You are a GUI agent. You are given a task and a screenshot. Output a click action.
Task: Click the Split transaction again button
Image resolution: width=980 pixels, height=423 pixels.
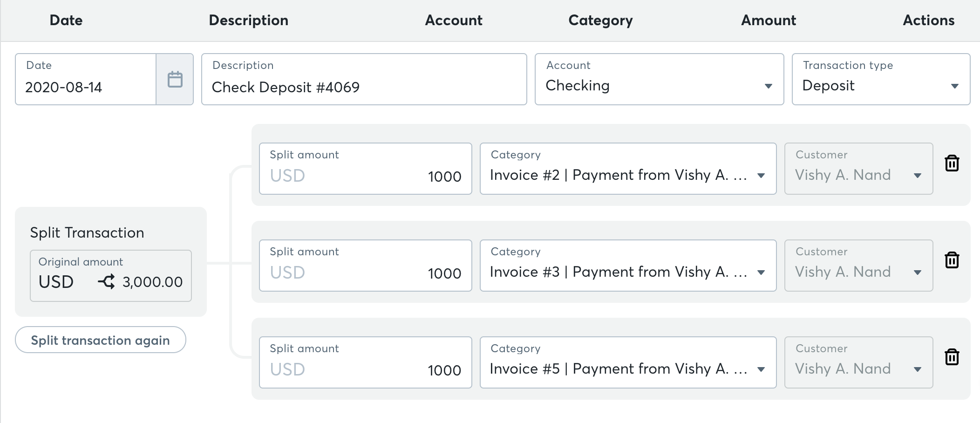pos(100,340)
